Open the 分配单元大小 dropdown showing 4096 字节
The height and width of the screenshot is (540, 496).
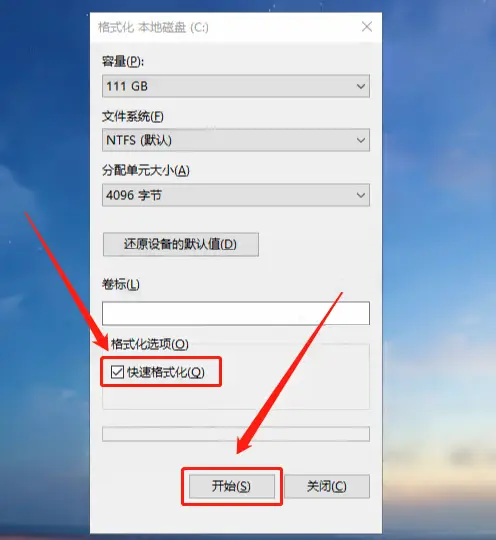click(x=236, y=195)
